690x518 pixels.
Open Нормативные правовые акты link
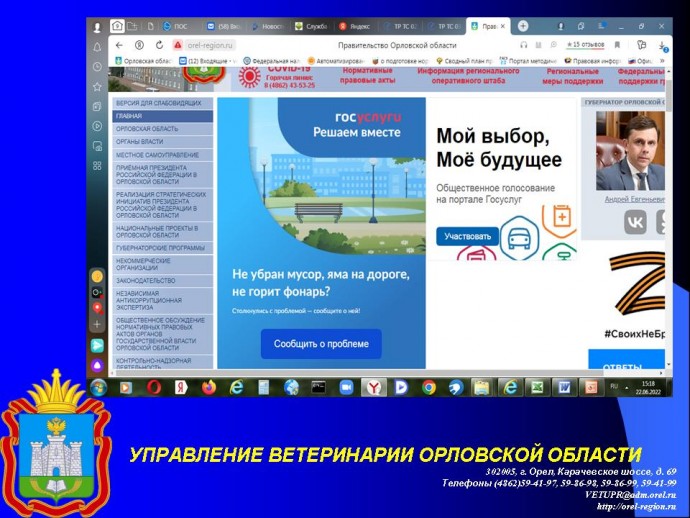pyautogui.click(x=367, y=75)
